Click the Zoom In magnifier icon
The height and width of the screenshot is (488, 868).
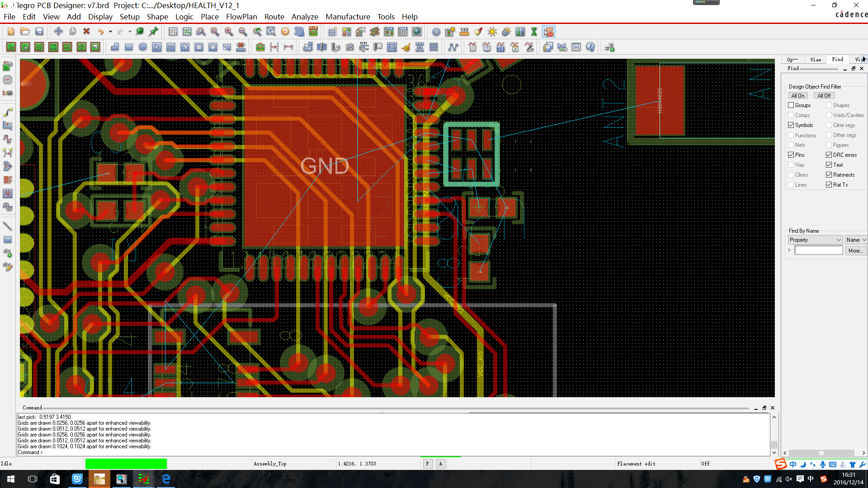tap(229, 32)
